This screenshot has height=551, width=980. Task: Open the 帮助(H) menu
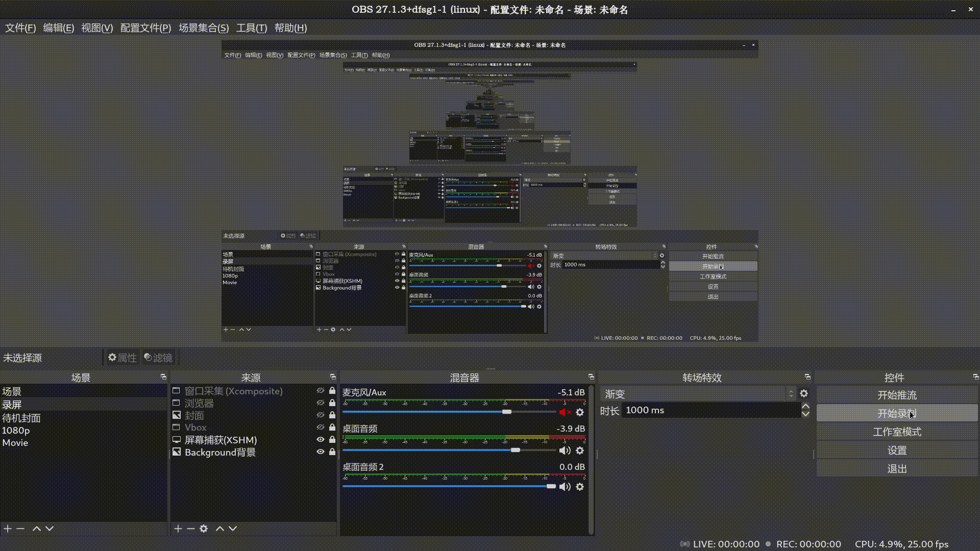pyautogui.click(x=290, y=28)
